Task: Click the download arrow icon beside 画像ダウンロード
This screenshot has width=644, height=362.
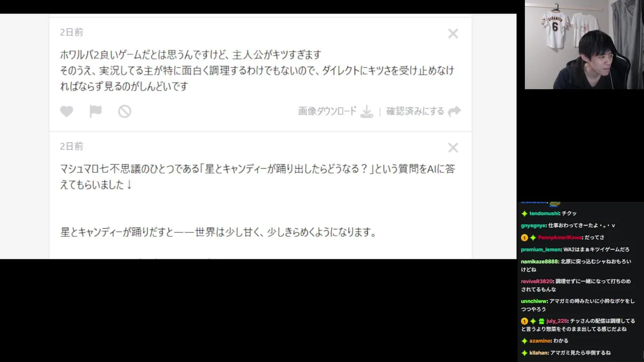Action: 367,112
